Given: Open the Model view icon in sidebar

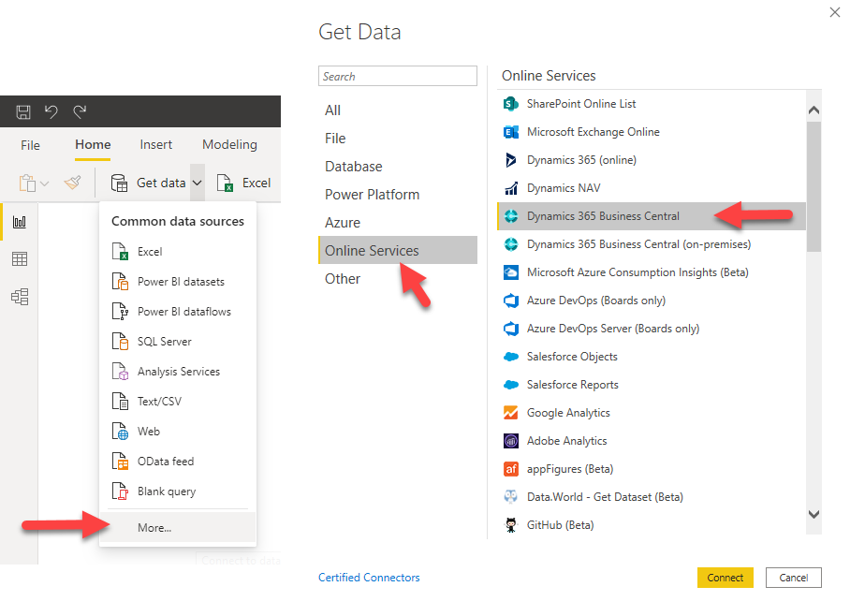Looking at the screenshot, I should pyautogui.click(x=20, y=297).
